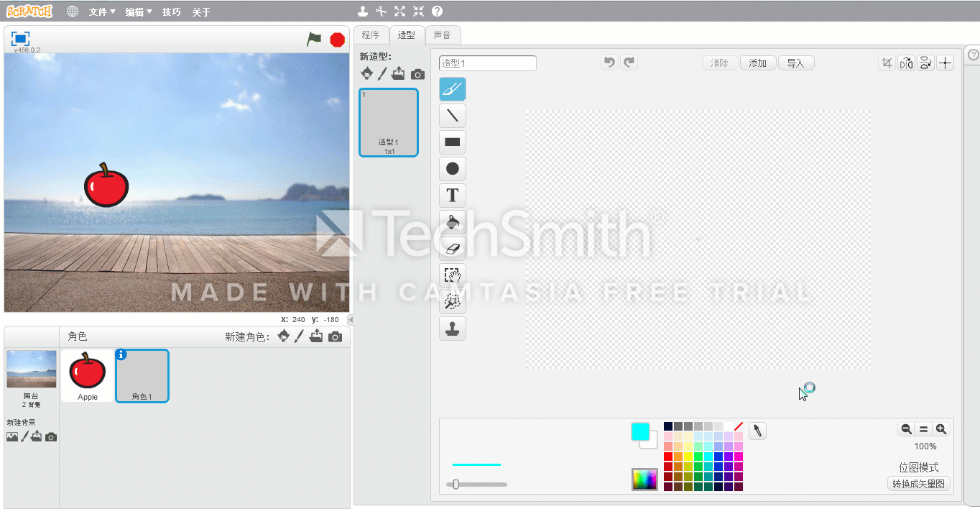Switch to the 造型 tab
Screen dimensions: 980x509
407,35
